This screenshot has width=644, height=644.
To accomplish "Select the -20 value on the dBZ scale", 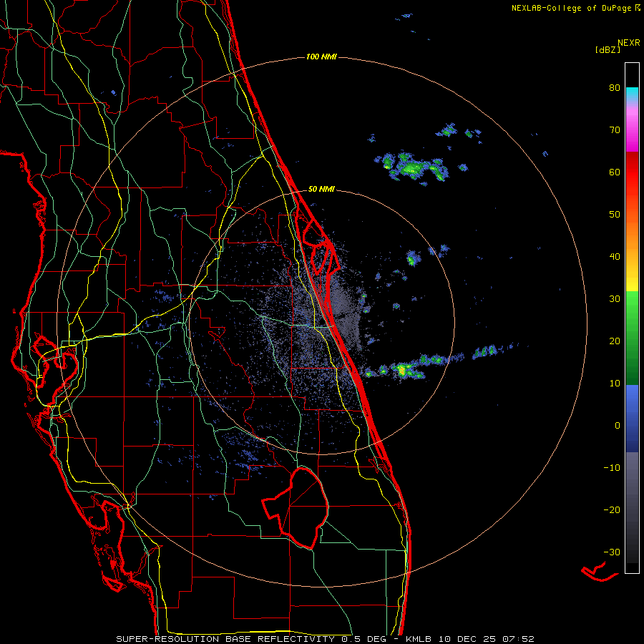I will pos(612,510).
